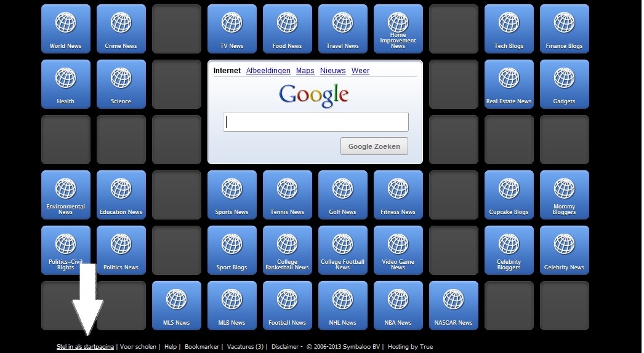Open the Gadgets tile
Image resolution: width=644 pixels, height=353 pixels.
pyautogui.click(x=565, y=84)
